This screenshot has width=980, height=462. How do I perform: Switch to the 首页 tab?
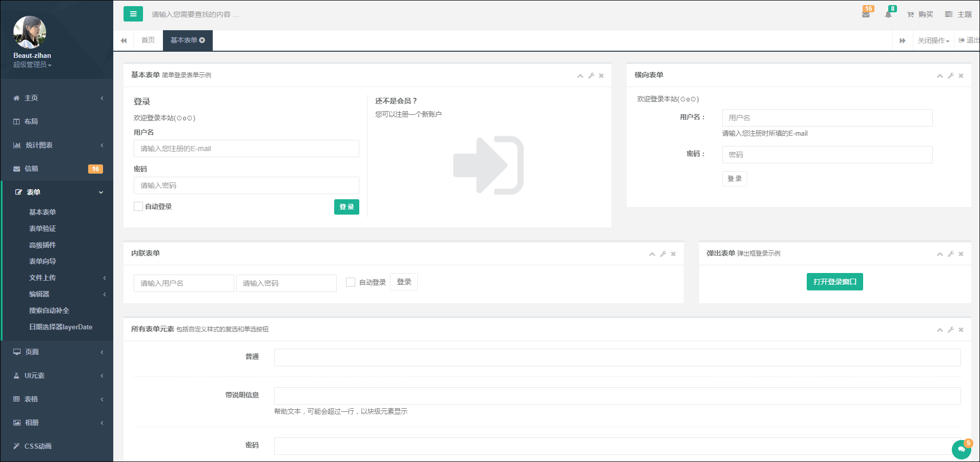tap(148, 40)
